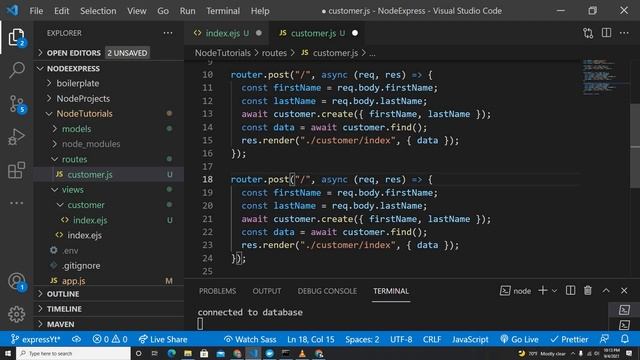Collapse the NodeTutorials folder

click(109, 113)
